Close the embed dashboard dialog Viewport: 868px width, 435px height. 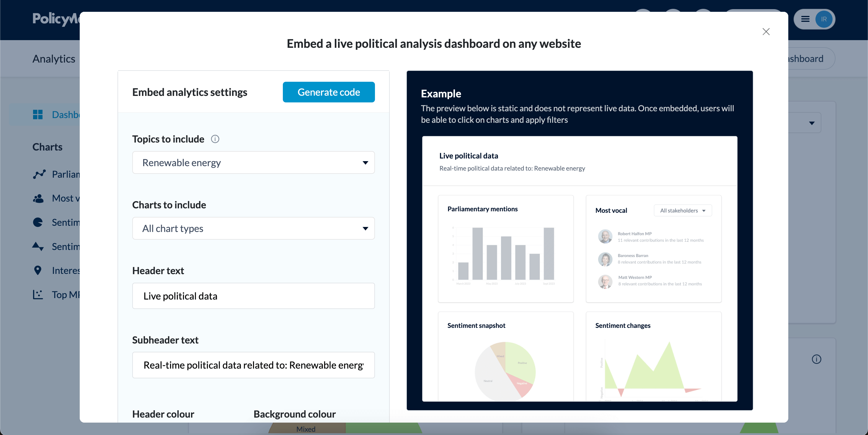point(766,32)
